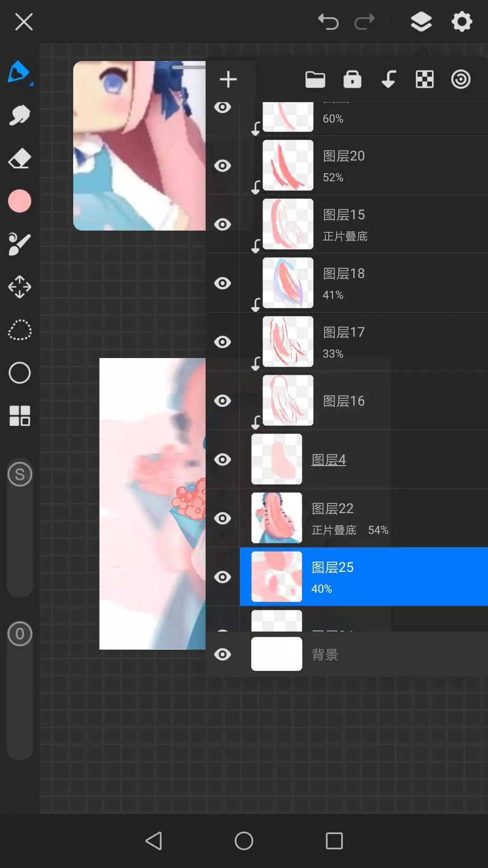Hide layer 图层4
Screen dimensions: 488x868
point(222,460)
